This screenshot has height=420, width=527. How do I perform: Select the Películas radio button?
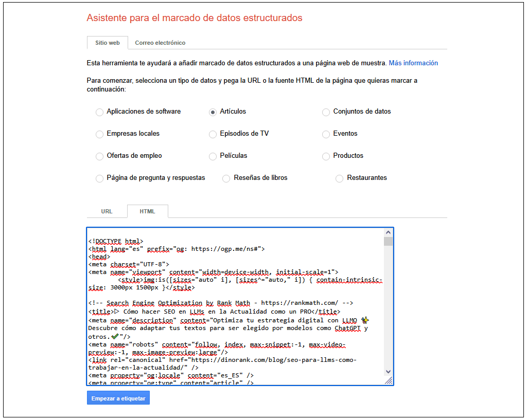tap(213, 156)
